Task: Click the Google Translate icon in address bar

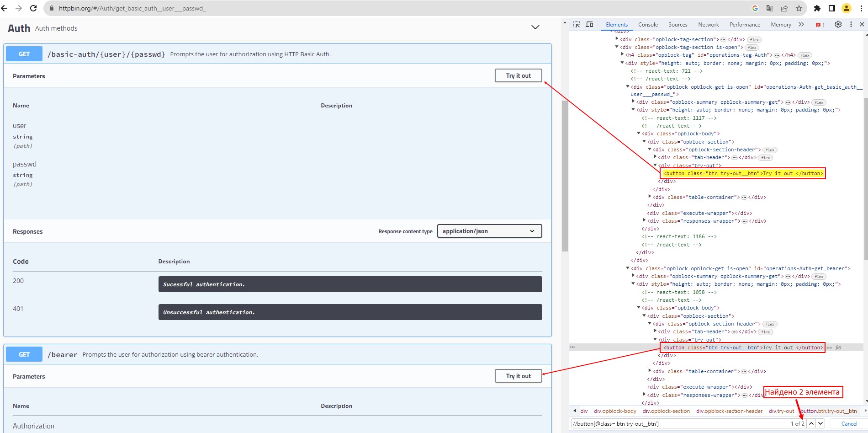Action: 770,8
